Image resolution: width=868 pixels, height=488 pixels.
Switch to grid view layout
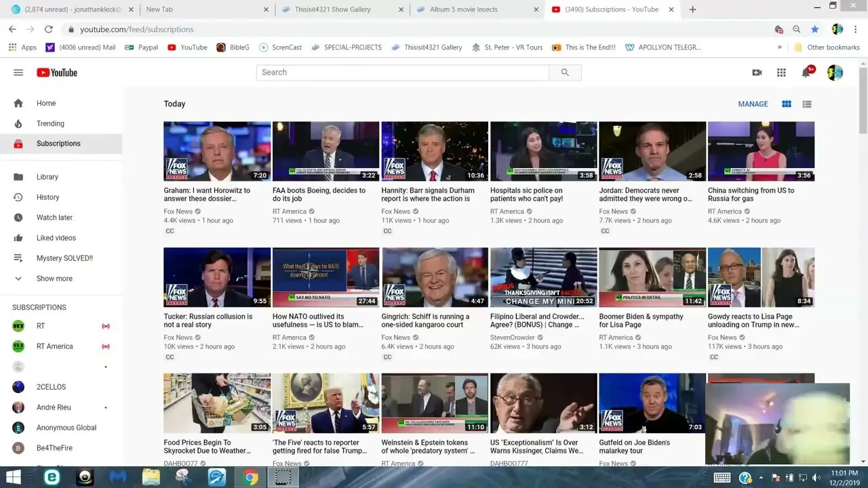787,104
